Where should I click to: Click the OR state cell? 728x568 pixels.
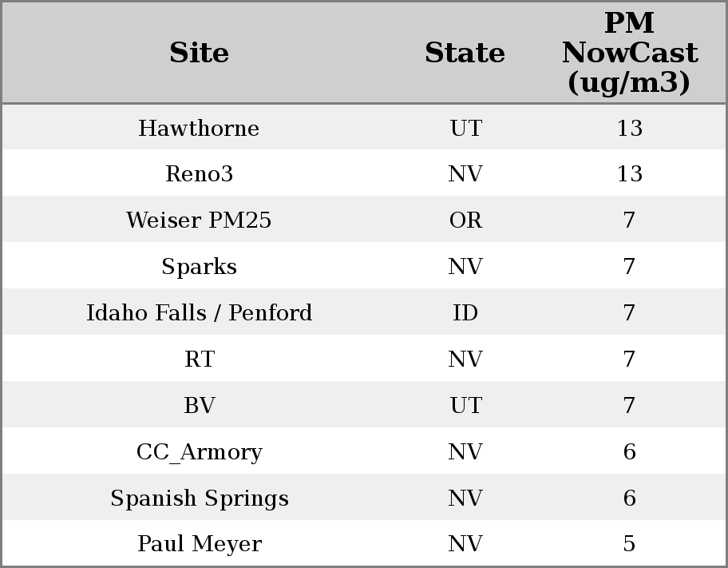tap(465, 220)
